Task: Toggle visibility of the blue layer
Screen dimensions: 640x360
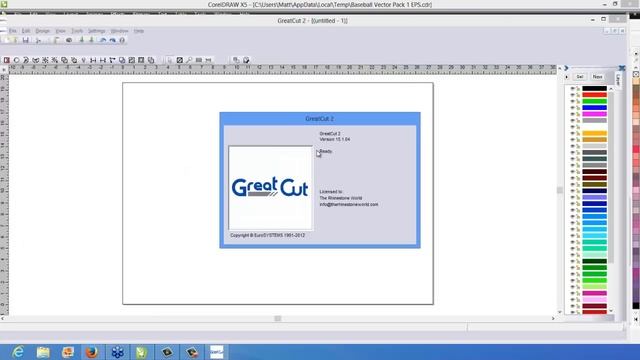Action: pos(572,108)
